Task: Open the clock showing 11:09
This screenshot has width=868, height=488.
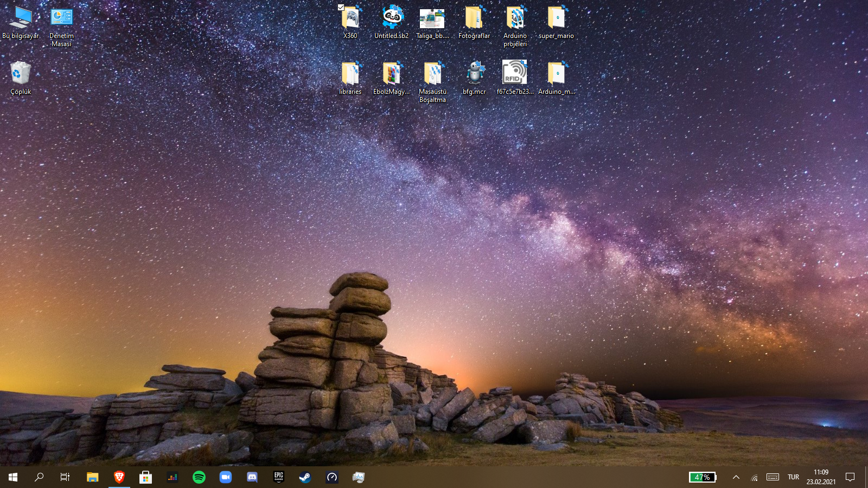Action: (x=821, y=477)
